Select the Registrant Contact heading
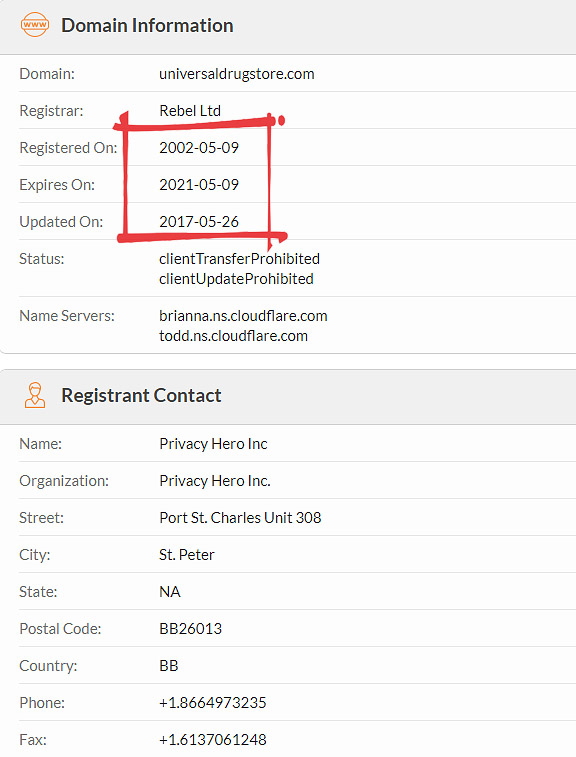Image resolution: width=576 pixels, height=757 pixels. click(141, 395)
